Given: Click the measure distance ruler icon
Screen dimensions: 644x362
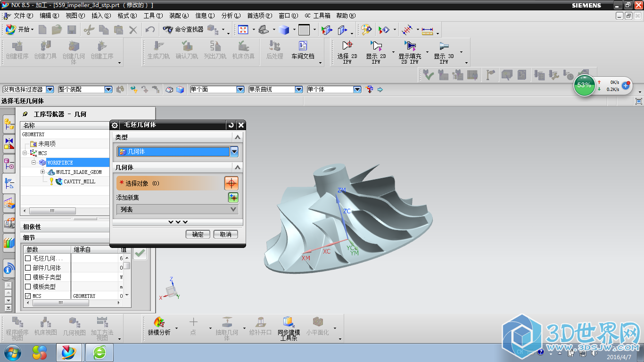Looking at the screenshot, I should tap(428, 30).
